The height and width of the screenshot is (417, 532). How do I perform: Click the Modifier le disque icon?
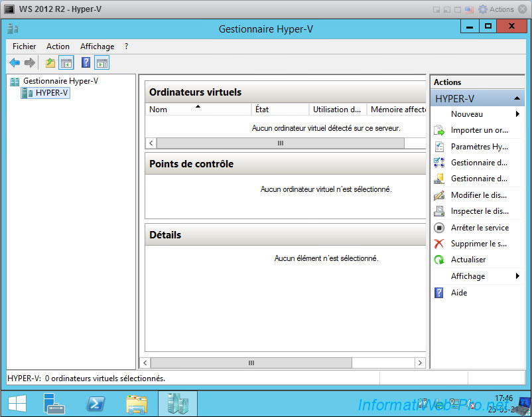[439, 195]
